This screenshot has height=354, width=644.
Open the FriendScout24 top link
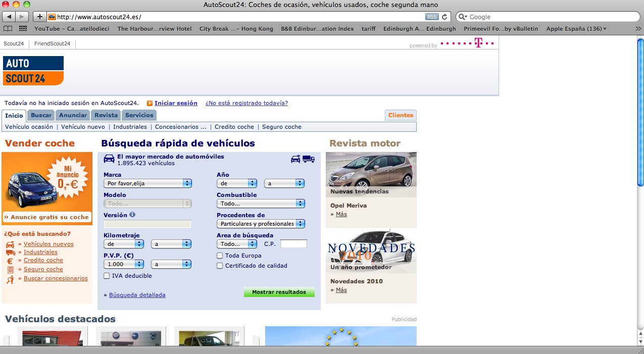tap(52, 43)
